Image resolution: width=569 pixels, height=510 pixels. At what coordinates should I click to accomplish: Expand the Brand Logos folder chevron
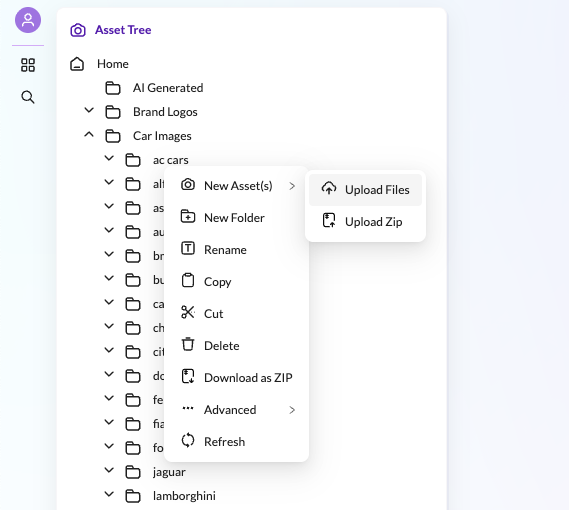click(x=89, y=110)
